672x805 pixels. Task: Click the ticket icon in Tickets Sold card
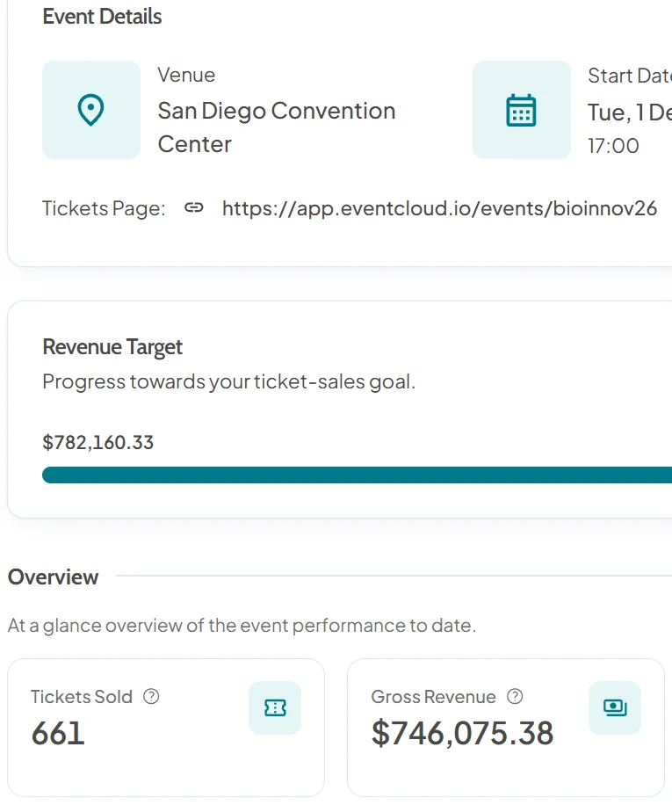point(275,708)
